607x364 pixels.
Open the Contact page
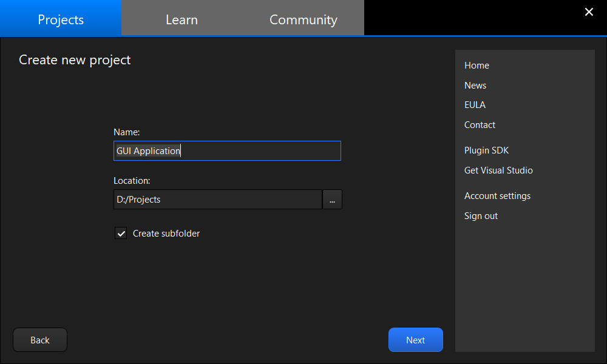coord(480,124)
